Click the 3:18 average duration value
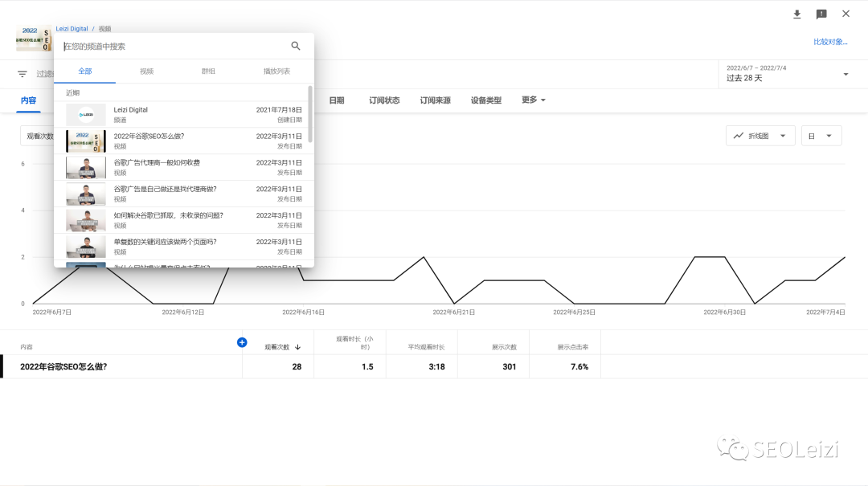 point(436,366)
